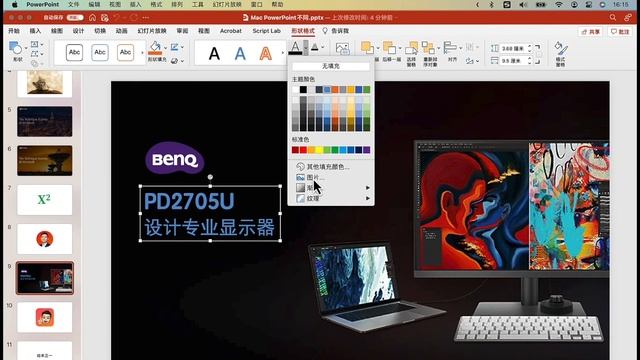The height and width of the screenshot is (360, 640).
Task: Click the search magnifier in title bar
Action: (x=613, y=18)
